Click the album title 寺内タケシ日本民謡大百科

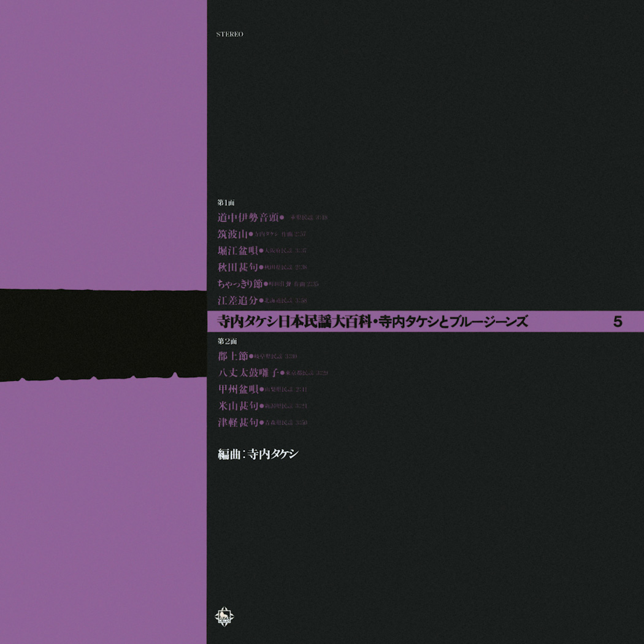pyautogui.click(x=294, y=321)
